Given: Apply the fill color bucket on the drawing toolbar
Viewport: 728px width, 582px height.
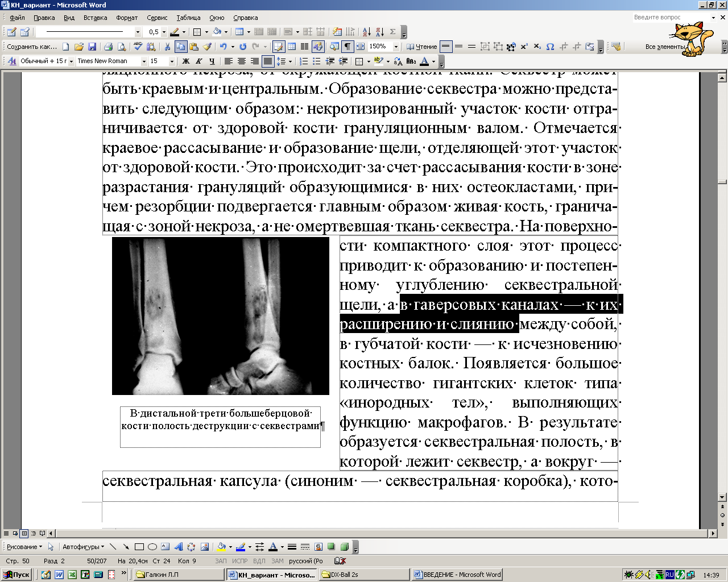Looking at the screenshot, I should pyautogui.click(x=222, y=547).
